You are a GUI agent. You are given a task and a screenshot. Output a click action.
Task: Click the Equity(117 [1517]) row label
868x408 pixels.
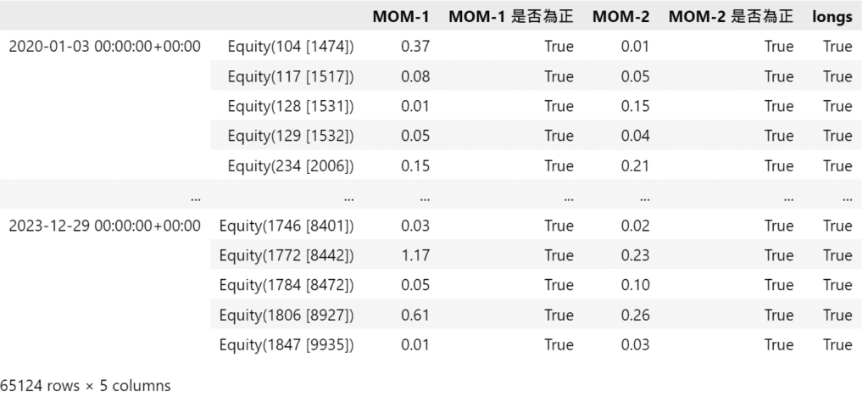click(x=291, y=76)
